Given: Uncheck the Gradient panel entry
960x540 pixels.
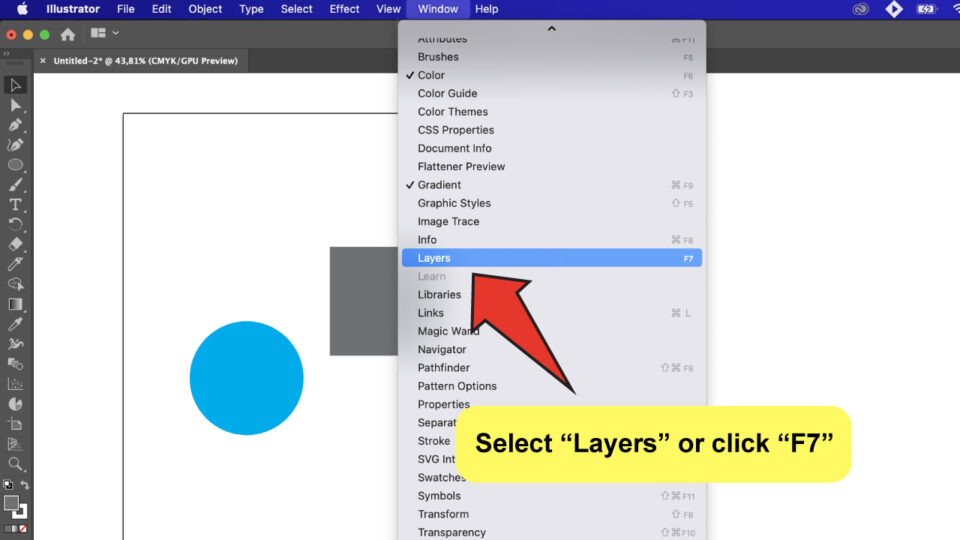Looking at the screenshot, I should coord(552,185).
